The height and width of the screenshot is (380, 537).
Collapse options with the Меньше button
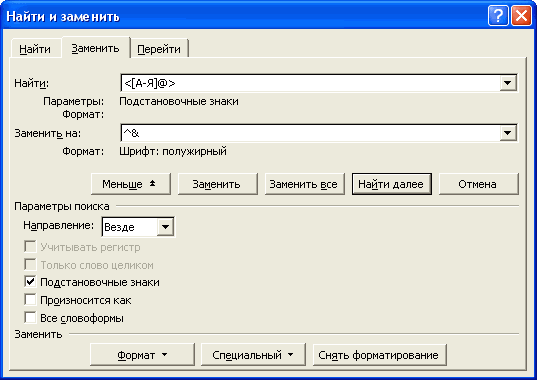pos(131,184)
